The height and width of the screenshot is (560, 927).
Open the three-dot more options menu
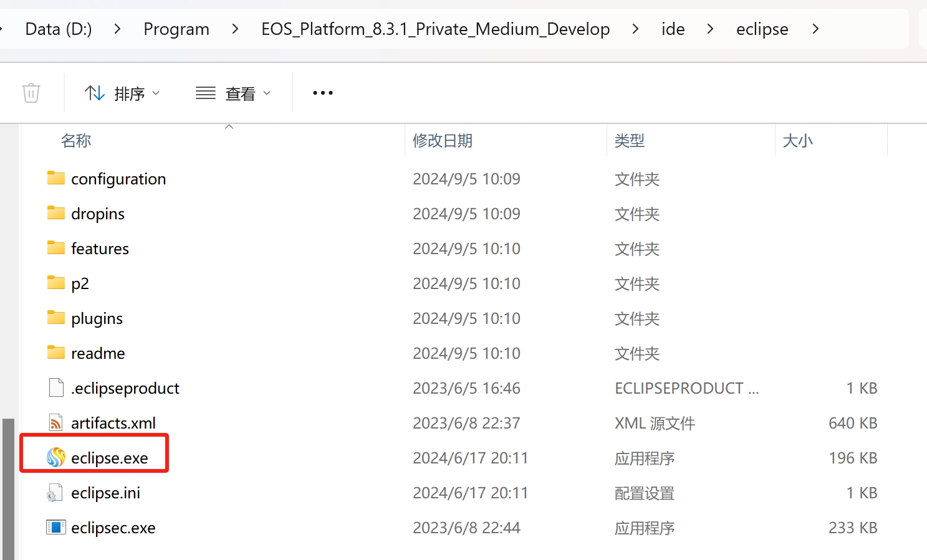323,93
